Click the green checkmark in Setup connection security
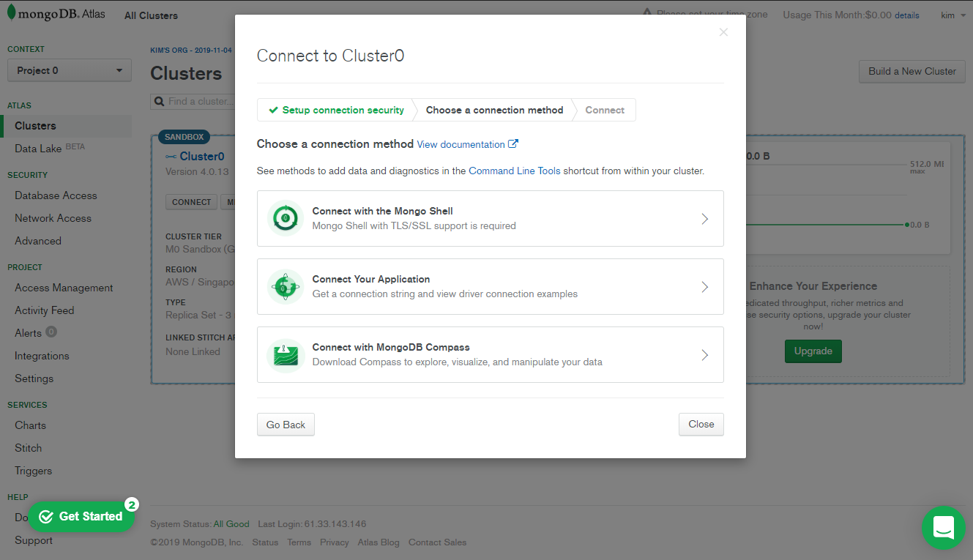973x560 pixels. tap(273, 110)
